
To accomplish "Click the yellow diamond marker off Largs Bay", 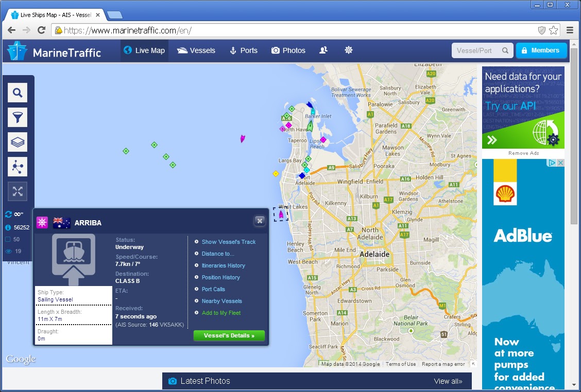I will pyautogui.click(x=276, y=173).
